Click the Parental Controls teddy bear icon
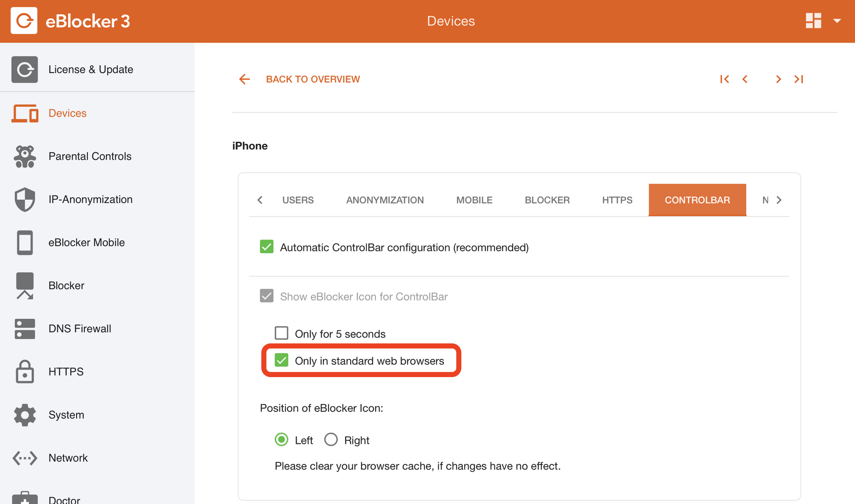This screenshot has width=855, height=504. point(25,156)
